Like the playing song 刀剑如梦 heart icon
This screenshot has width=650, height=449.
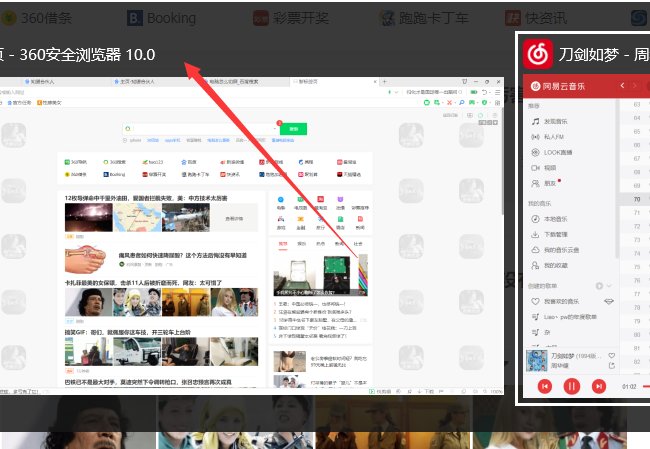(x=612, y=355)
